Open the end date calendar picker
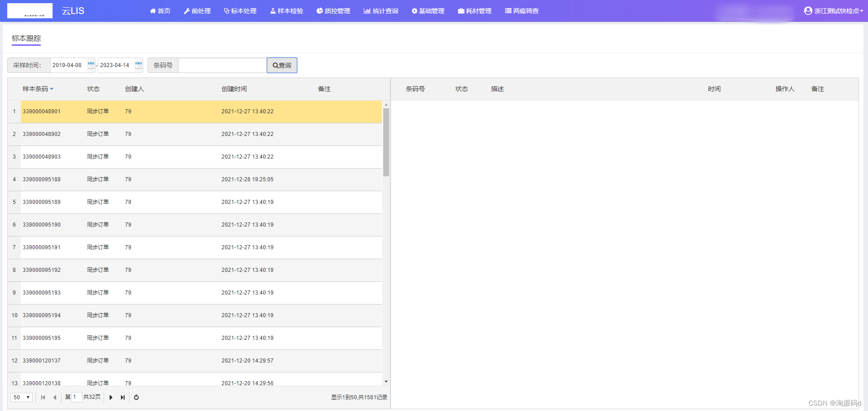 139,65
